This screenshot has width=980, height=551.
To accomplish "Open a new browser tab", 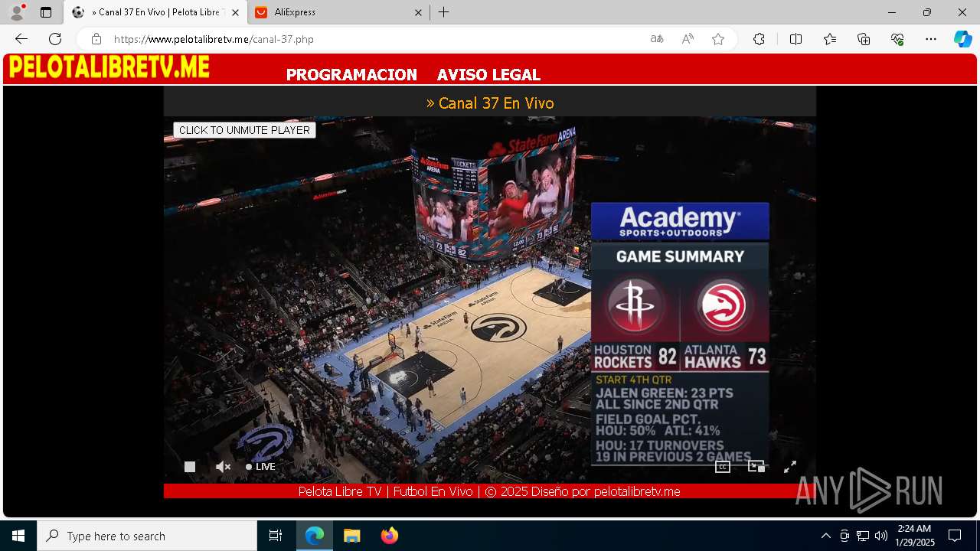I will (x=444, y=12).
